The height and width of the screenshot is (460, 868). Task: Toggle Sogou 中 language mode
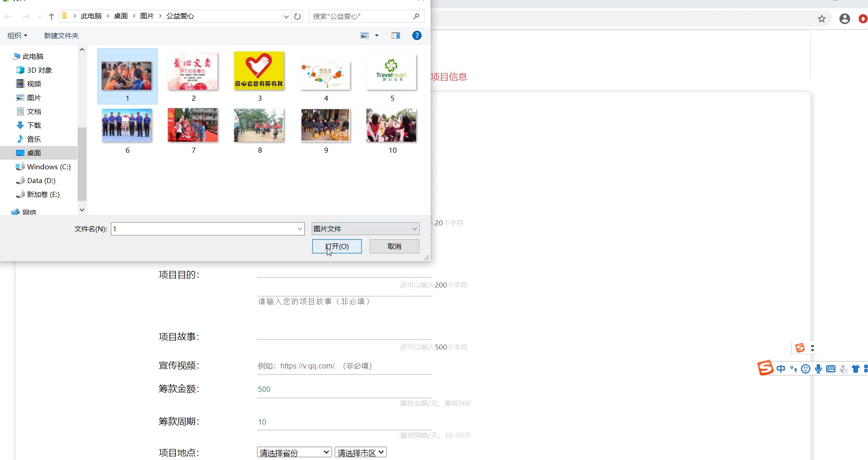(781, 369)
